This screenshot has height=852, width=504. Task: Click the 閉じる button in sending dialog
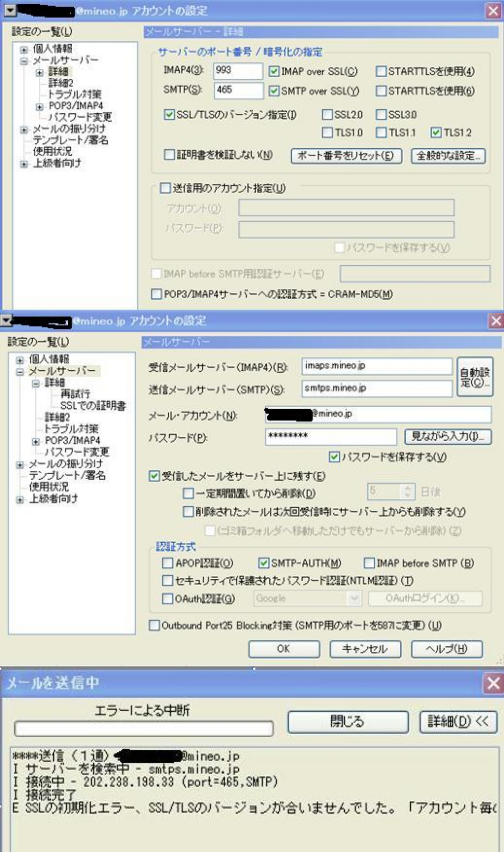tap(347, 722)
